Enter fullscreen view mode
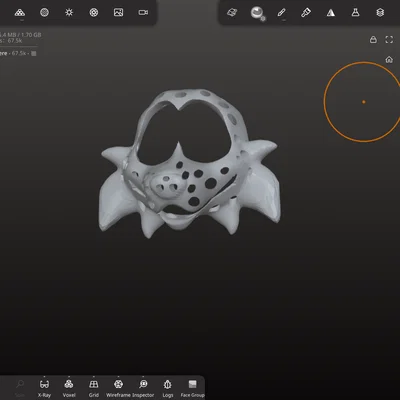400x400 pixels. pos(389,40)
